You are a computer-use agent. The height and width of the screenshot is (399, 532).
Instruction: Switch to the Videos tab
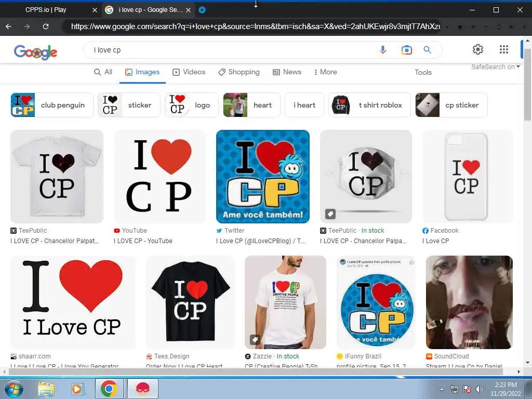189,72
